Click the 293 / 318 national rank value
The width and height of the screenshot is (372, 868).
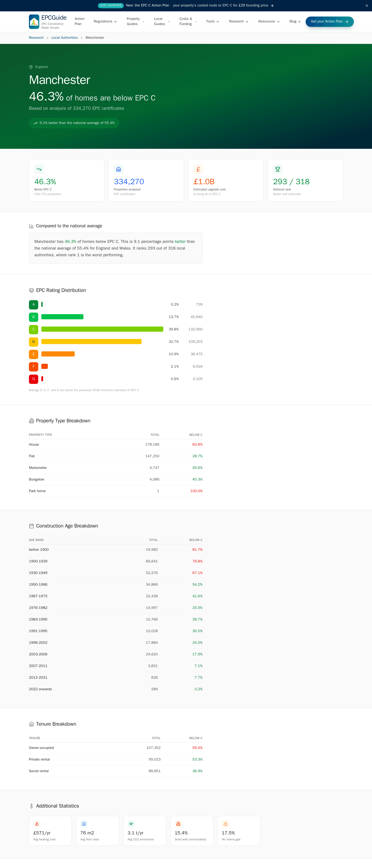pos(291,182)
